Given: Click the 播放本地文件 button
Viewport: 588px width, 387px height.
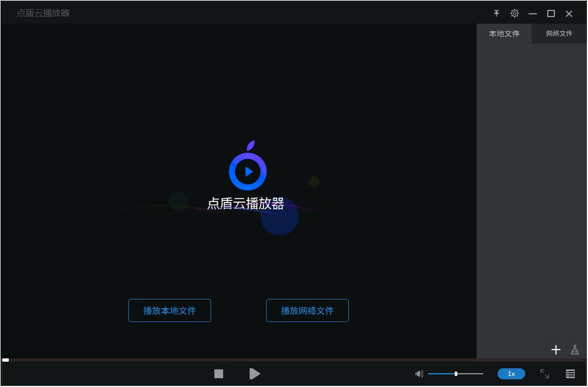Looking at the screenshot, I should click(170, 310).
